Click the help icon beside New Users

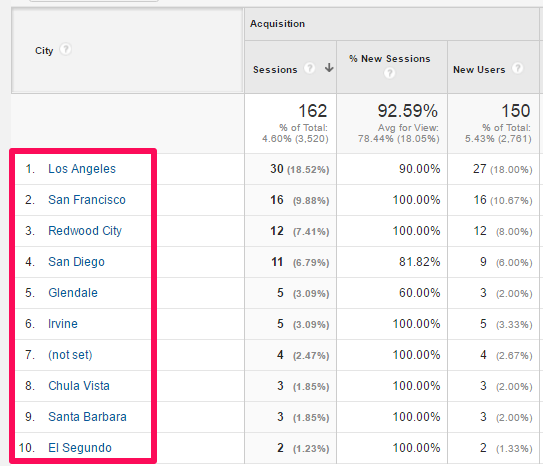pos(517,68)
